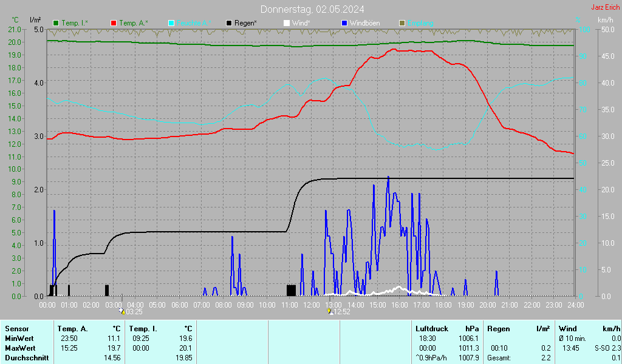Viewport: 622px width, 364px height.
Task: Click the 'Sensor' row header in the table
Action: pyautogui.click(x=17, y=329)
